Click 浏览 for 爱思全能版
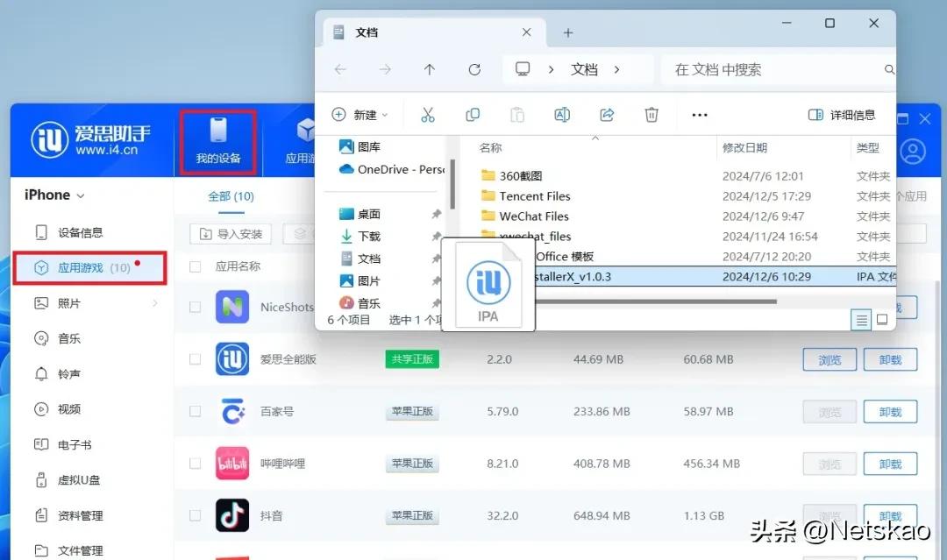Viewport: 947px width, 560px height. [x=830, y=359]
